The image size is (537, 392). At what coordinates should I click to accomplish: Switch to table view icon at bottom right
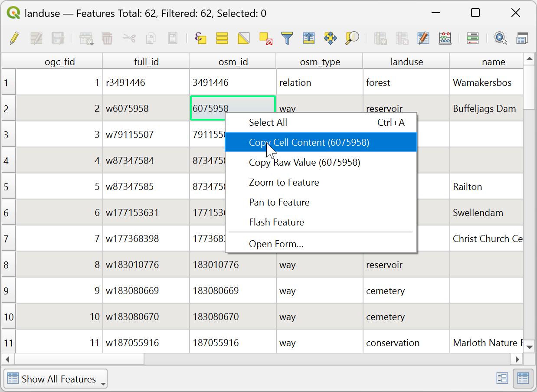pos(523,379)
